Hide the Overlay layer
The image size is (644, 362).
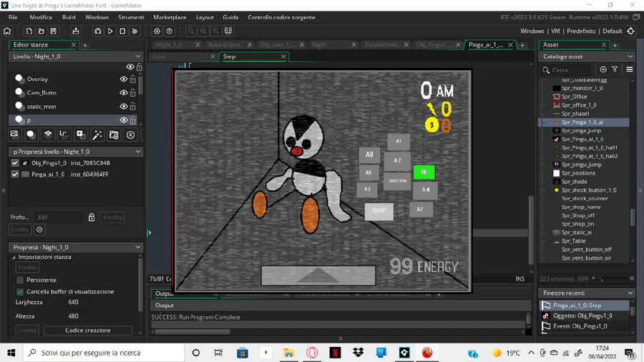point(123,79)
